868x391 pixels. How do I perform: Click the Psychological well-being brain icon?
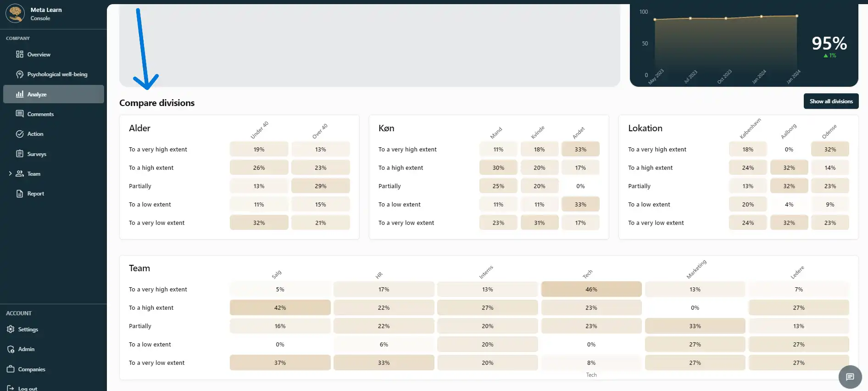[x=20, y=74]
